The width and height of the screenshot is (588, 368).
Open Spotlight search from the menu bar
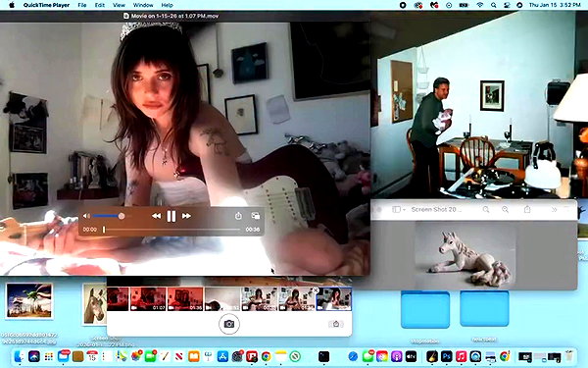click(494, 5)
